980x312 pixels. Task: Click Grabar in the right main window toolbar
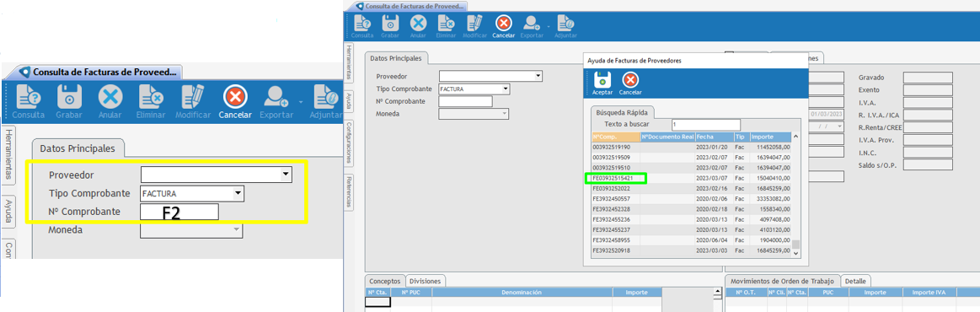390,27
